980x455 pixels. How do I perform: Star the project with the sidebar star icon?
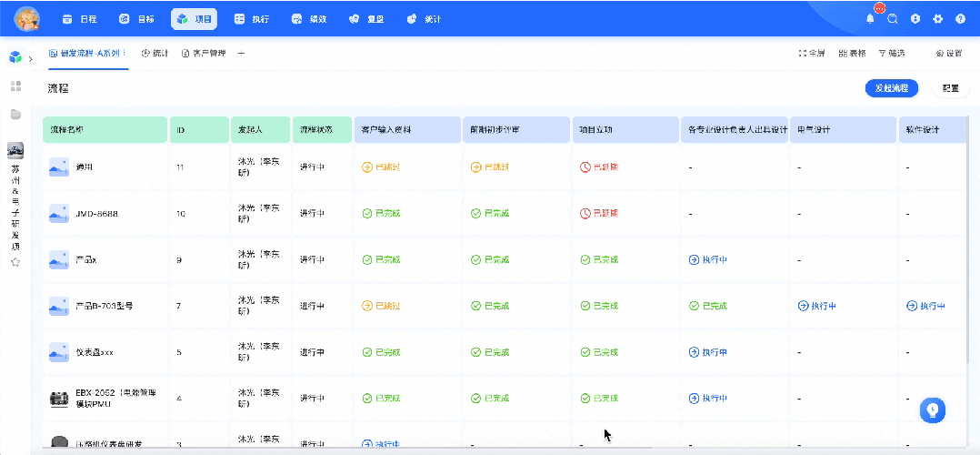pos(15,262)
